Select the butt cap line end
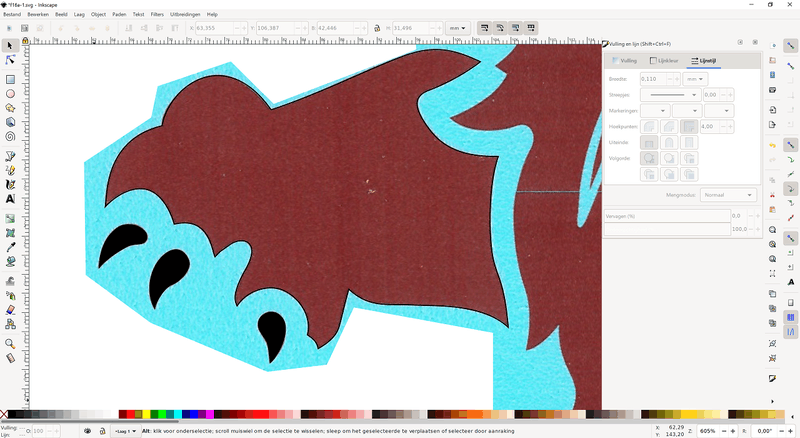Screen dimensions: 800x438 pyautogui.click(x=649, y=142)
